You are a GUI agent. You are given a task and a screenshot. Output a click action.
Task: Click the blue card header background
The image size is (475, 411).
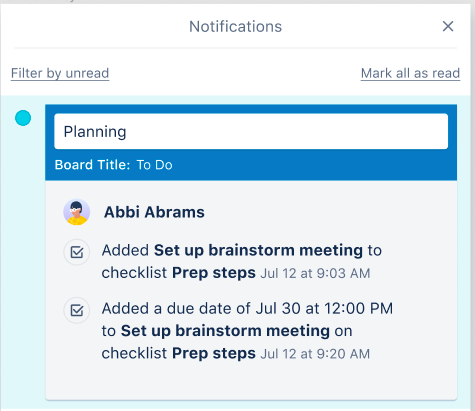coord(300,166)
